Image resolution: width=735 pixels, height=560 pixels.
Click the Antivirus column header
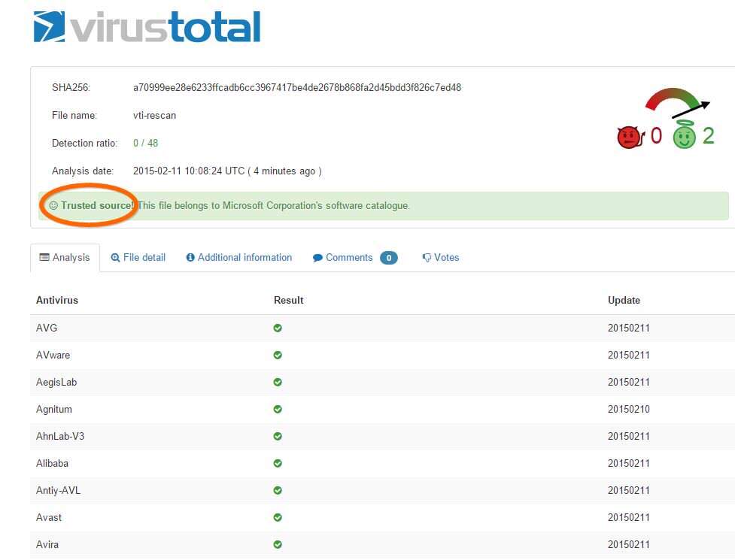tap(57, 300)
